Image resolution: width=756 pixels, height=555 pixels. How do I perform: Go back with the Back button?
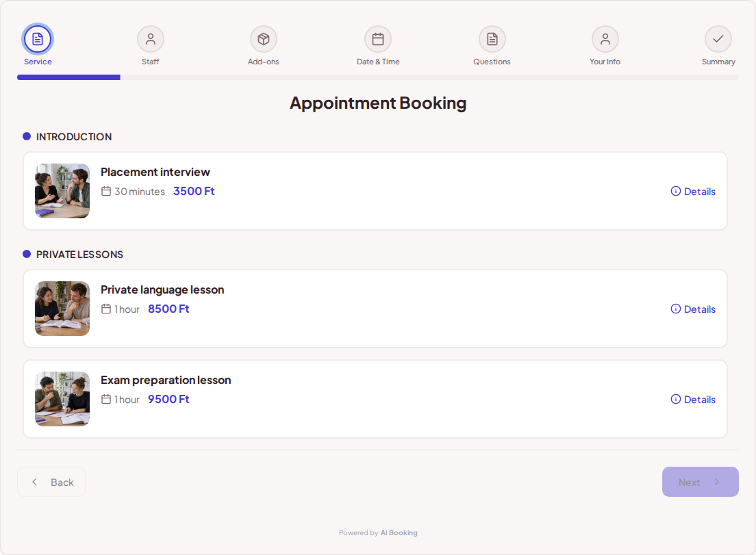click(x=51, y=482)
